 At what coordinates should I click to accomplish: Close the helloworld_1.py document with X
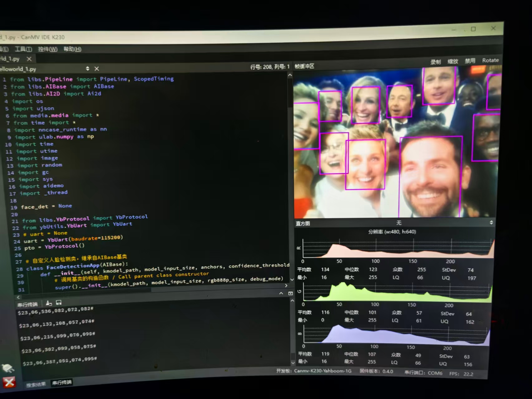click(x=97, y=69)
